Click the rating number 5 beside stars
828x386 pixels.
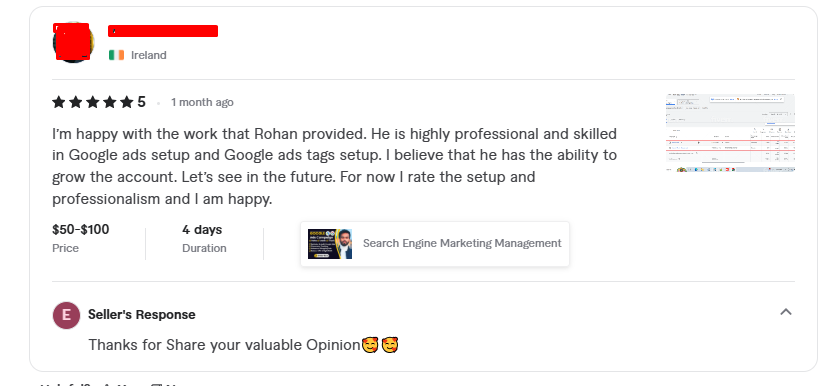tap(142, 102)
